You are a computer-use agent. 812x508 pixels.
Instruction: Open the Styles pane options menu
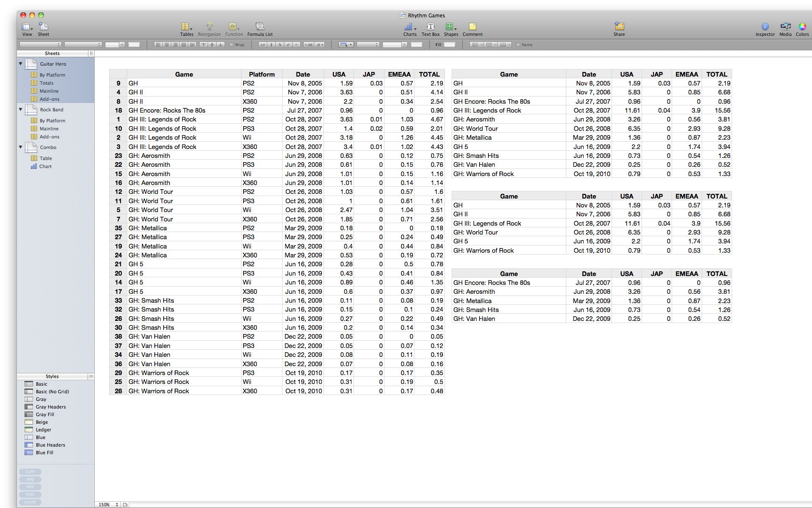pos(91,376)
